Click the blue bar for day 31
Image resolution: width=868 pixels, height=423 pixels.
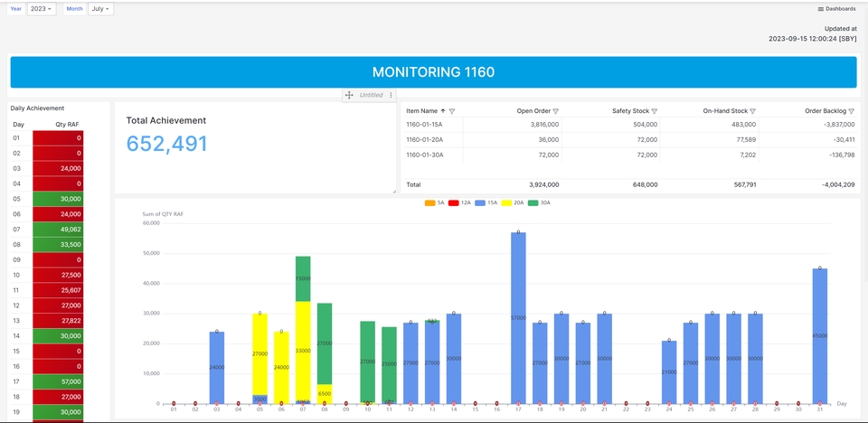820,336
